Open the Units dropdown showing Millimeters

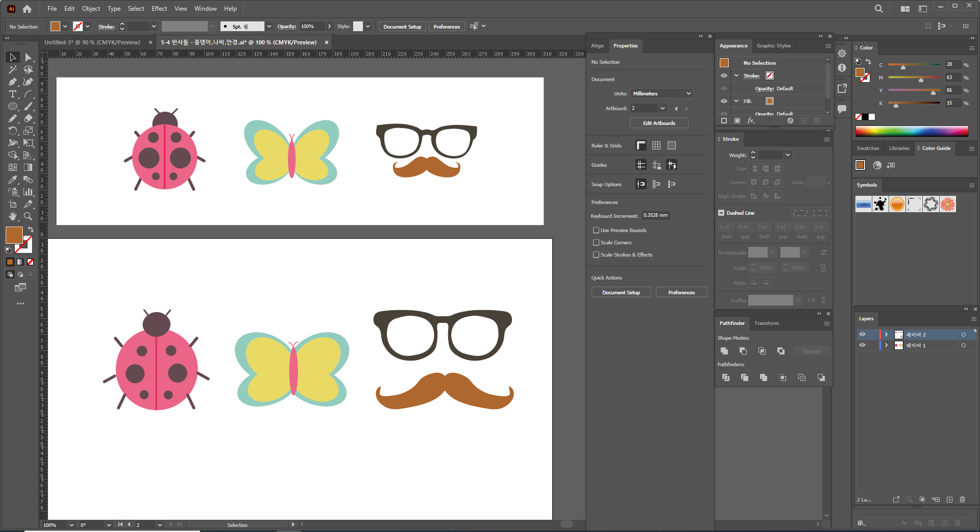click(661, 93)
